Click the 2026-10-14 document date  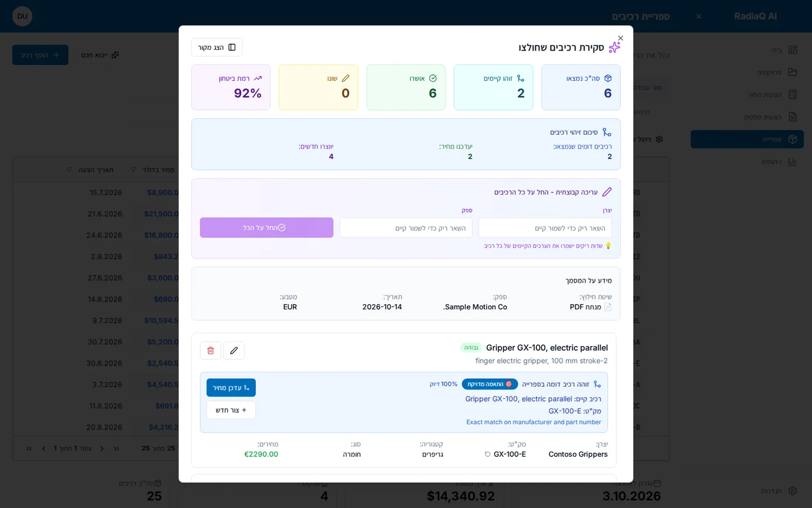coord(382,307)
